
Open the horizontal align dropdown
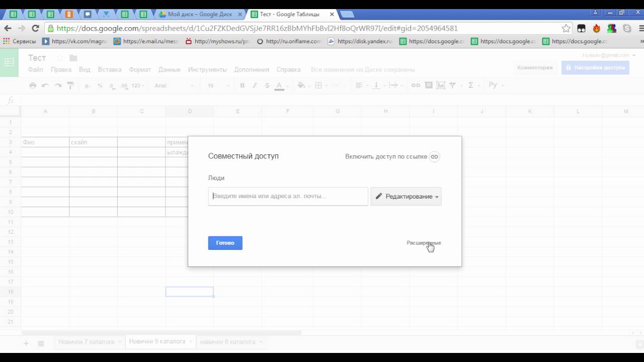pos(361,85)
